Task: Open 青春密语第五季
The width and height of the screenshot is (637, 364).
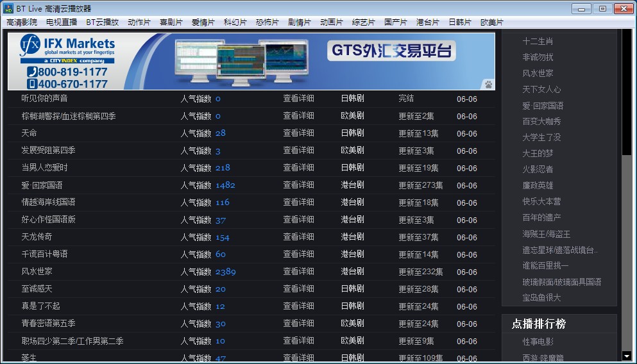Action: click(x=48, y=324)
